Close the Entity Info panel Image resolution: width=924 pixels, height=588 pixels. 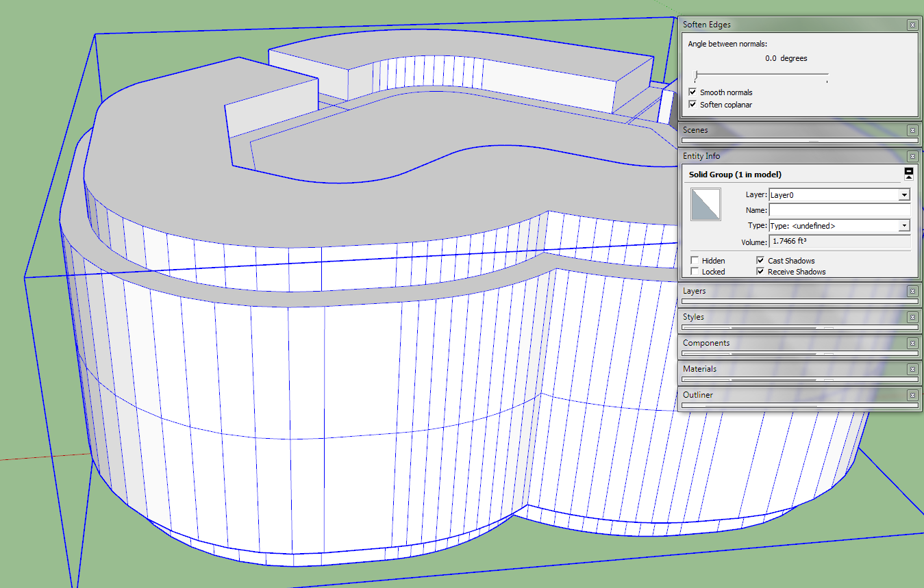pos(912,156)
